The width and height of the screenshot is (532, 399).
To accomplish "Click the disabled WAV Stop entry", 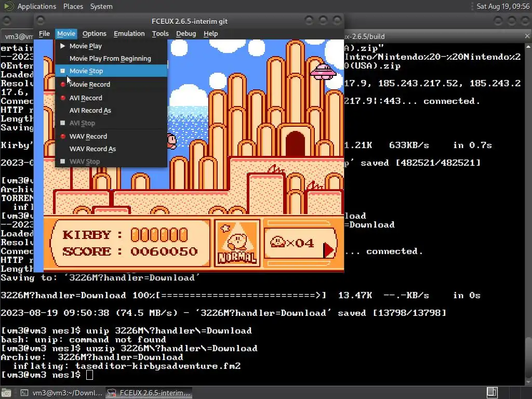I will tap(111, 162).
